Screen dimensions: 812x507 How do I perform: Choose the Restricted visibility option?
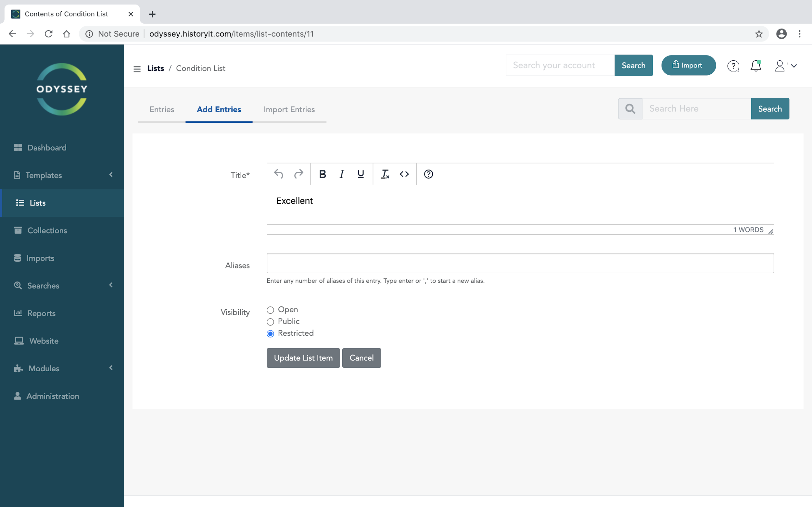[x=271, y=334]
